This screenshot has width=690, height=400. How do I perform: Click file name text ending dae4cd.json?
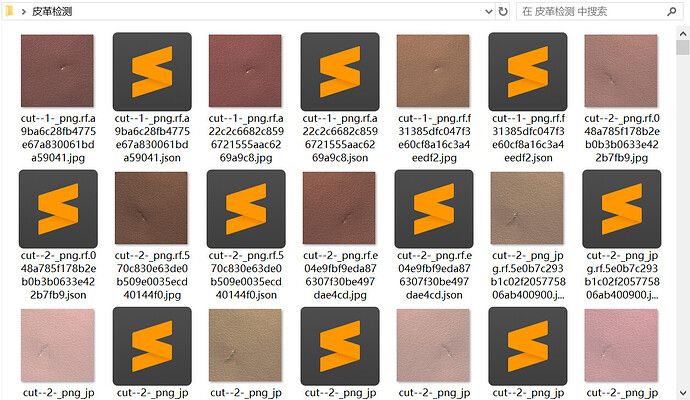click(x=434, y=275)
